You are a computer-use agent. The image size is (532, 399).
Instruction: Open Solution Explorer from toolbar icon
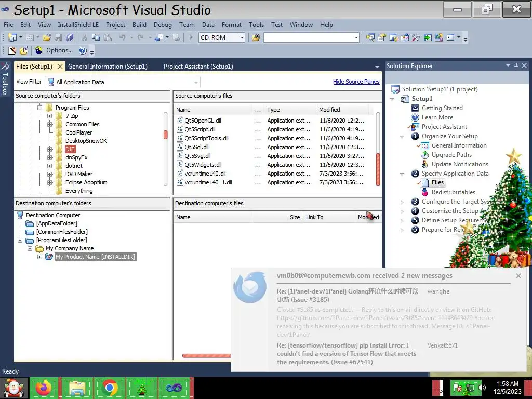coord(370,37)
